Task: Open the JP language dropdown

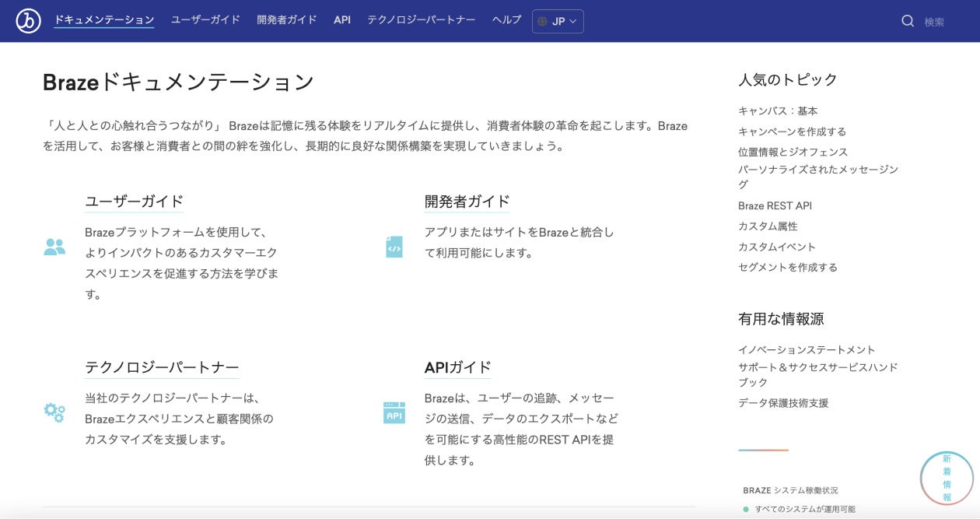Action: (558, 21)
